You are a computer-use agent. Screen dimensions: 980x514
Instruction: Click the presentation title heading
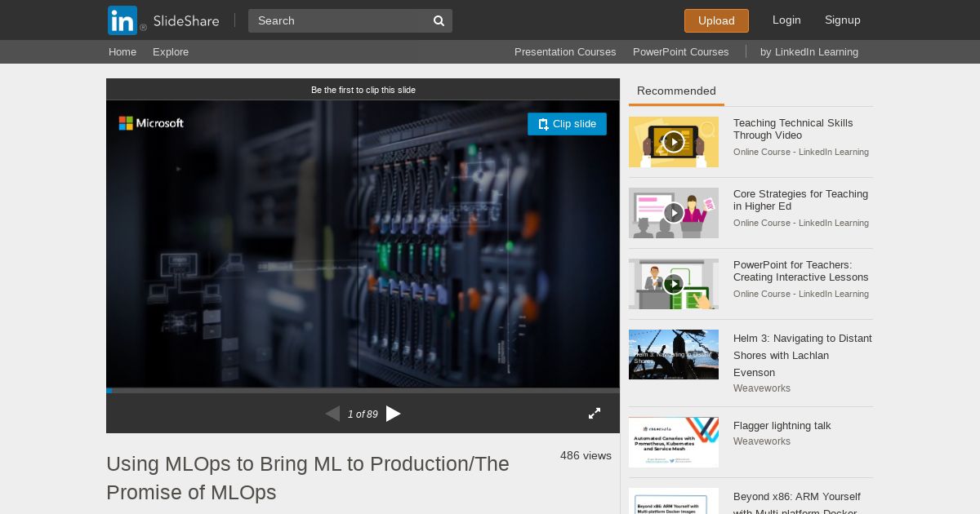308,478
